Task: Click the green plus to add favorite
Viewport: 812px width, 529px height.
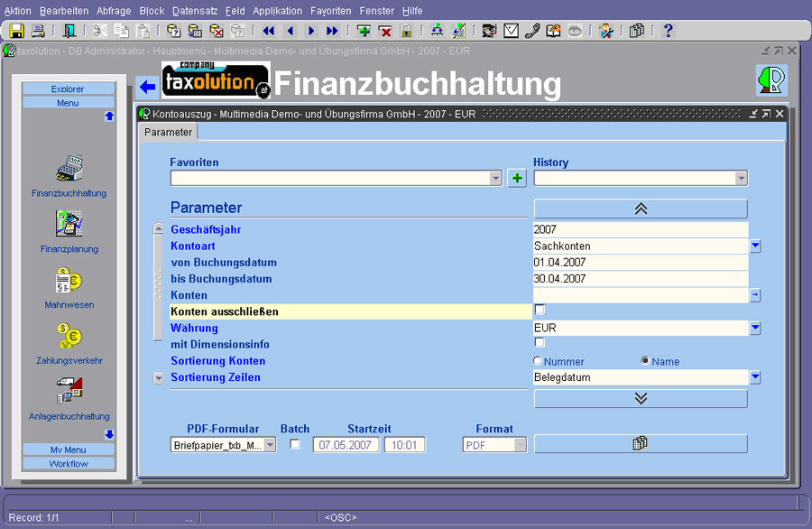Action: 517,178
